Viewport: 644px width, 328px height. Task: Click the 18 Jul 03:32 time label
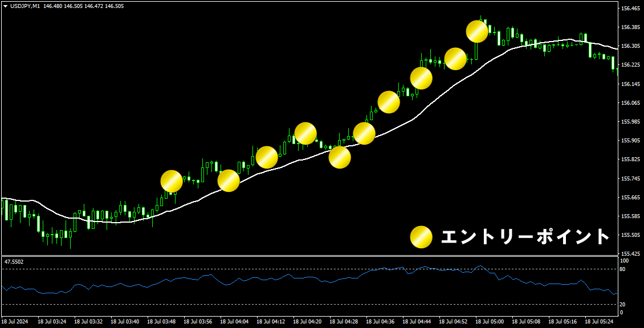tap(88, 321)
